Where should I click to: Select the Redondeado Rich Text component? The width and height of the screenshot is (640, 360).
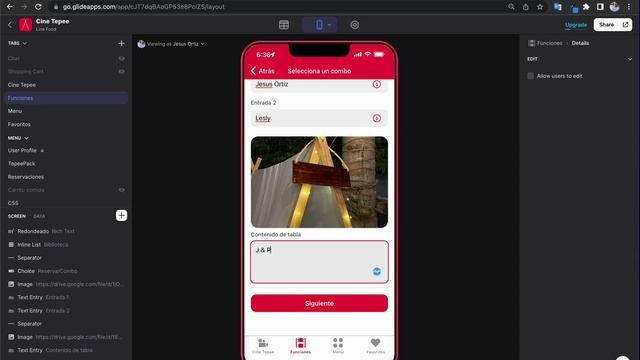coord(67,231)
